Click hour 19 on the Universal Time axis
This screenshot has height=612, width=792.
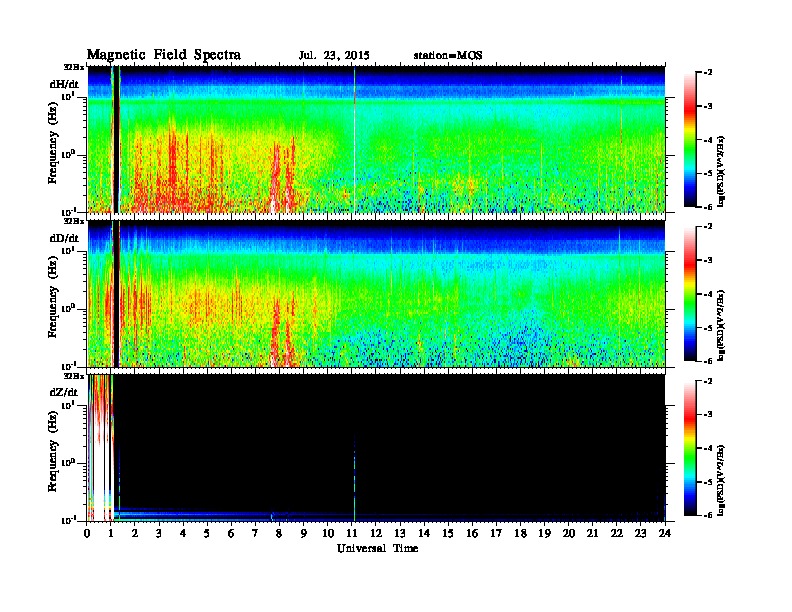[x=544, y=533]
